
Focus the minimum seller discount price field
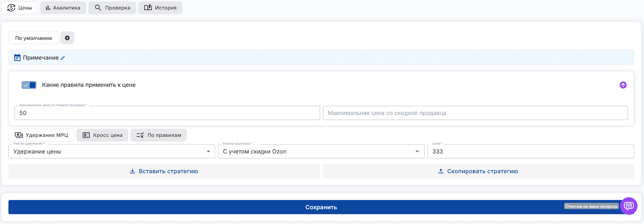tap(167, 113)
